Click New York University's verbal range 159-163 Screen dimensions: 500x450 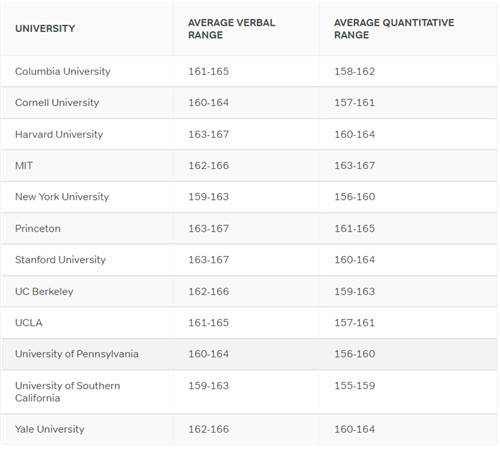(209, 197)
